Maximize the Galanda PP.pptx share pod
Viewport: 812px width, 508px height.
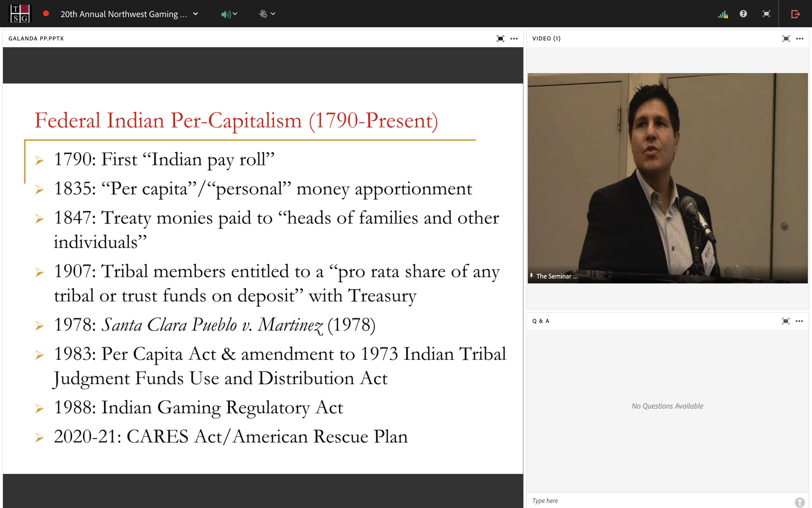(500, 39)
